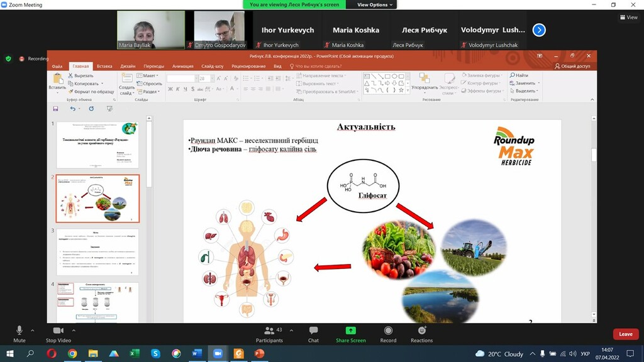Open Google Chrome from the taskbar
Image resolution: width=644 pixels, height=362 pixels.
pos(72,353)
